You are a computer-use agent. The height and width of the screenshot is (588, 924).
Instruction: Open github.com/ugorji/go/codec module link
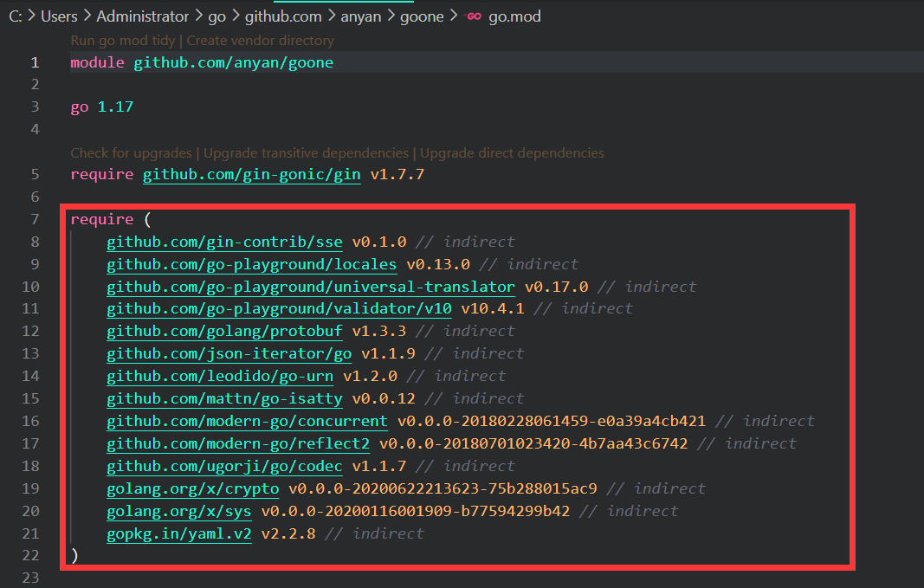[224, 466]
